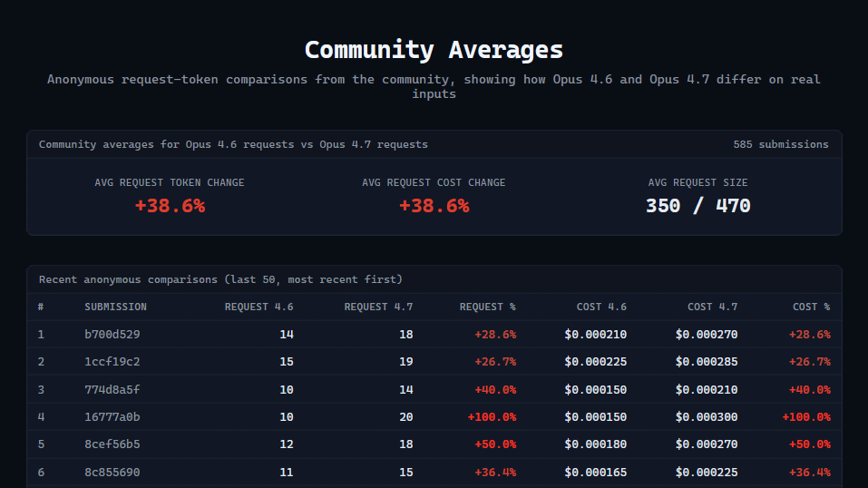
Task: Click the Community Averages heading
Action: tap(434, 49)
